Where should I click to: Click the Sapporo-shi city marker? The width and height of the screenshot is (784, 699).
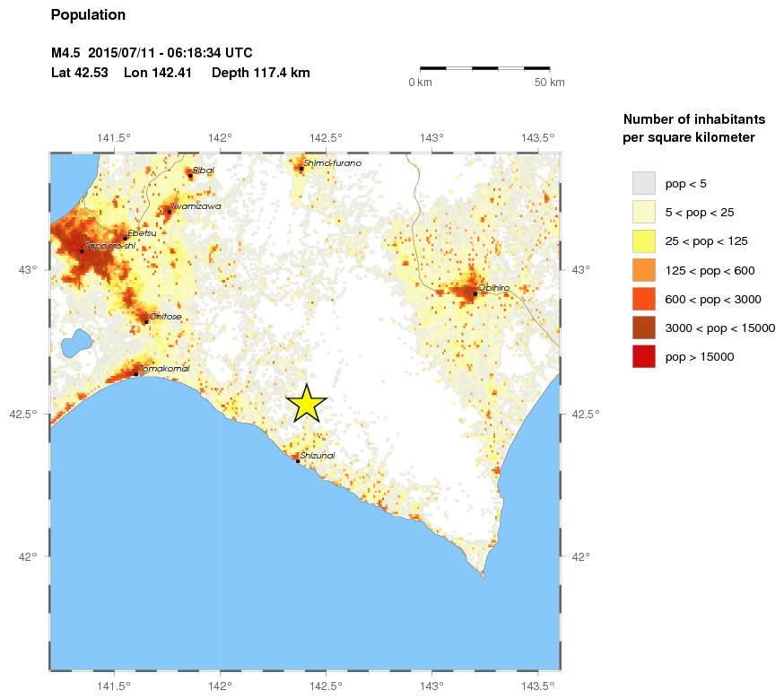tap(82, 251)
